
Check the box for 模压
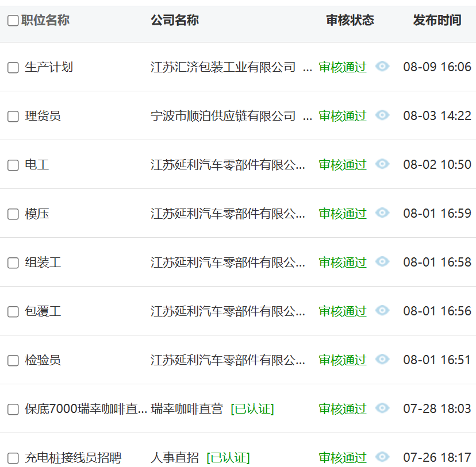13,214
